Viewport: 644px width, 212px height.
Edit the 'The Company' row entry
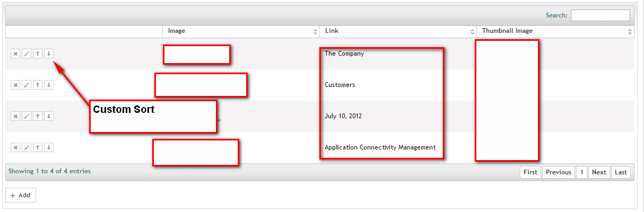[27, 54]
